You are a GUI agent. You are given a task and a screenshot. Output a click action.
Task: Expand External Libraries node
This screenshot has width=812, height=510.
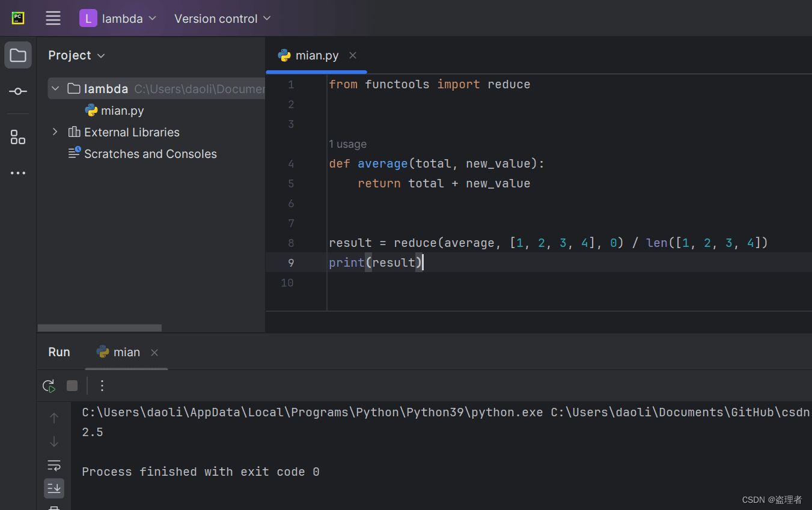[x=55, y=132]
